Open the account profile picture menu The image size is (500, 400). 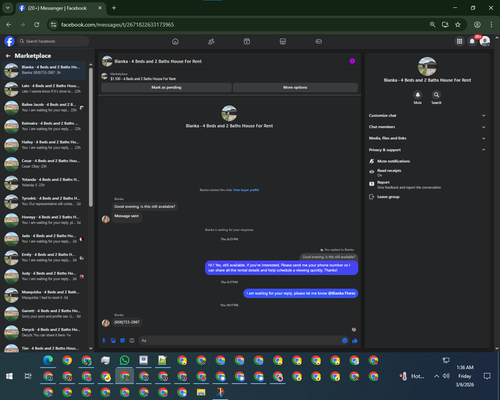[485, 41]
